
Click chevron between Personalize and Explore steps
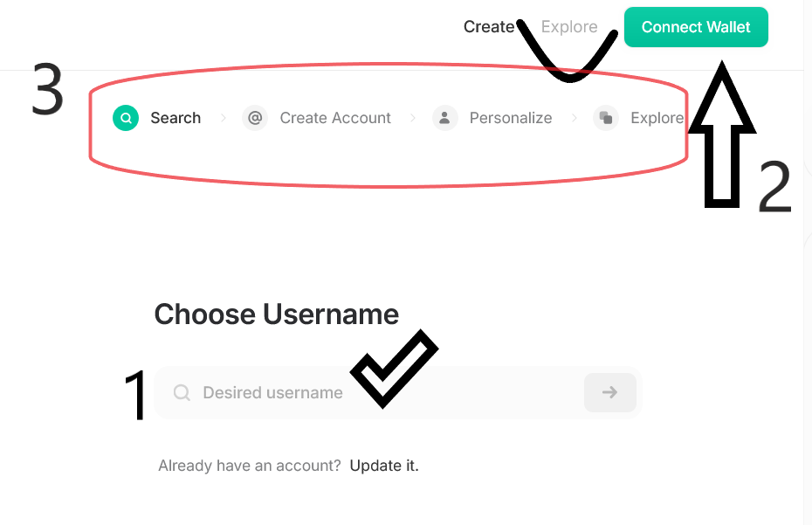tap(574, 118)
